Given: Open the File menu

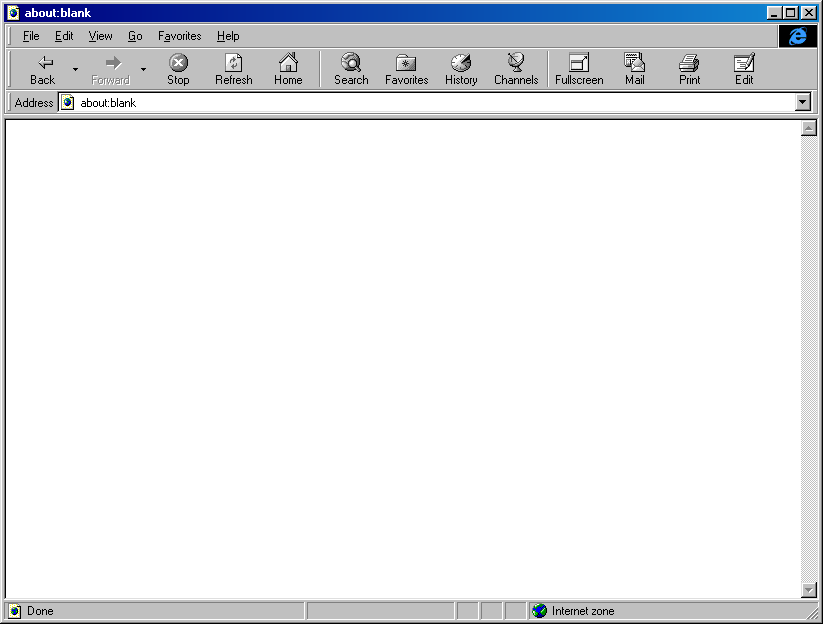Looking at the screenshot, I should point(31,36).
